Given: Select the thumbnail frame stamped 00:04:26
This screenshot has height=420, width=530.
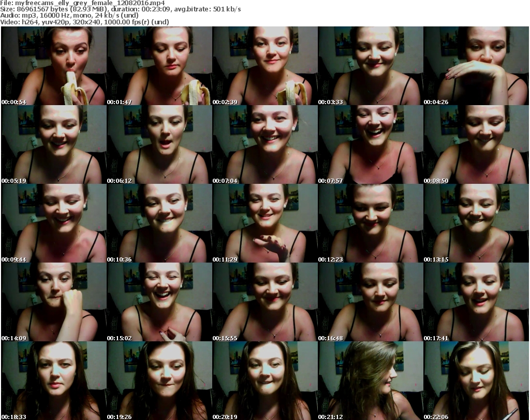Looking at the screenshot, I should pos(476,66).
